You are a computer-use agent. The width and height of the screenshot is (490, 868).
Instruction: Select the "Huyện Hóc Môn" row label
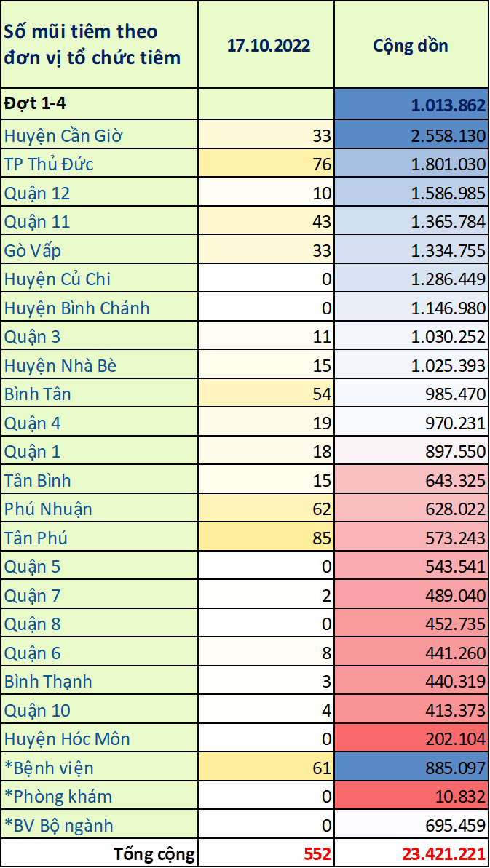click(x=67, y=739)
